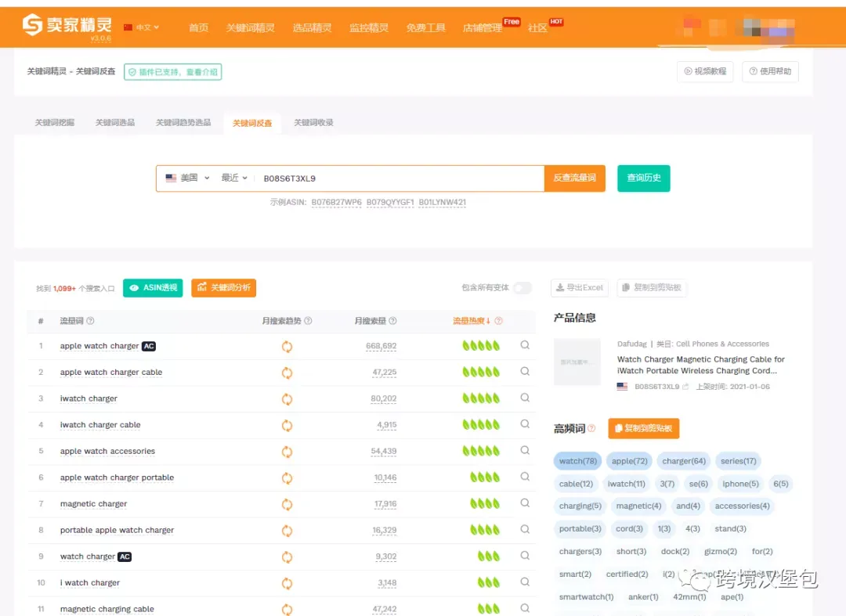Open the 选品精灵 menu in the top navigation
The image size is (846, 616).
point(312,27)
